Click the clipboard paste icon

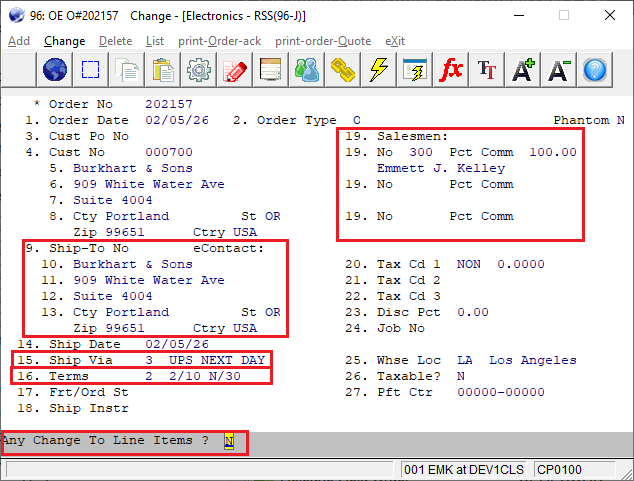point(163,70)
